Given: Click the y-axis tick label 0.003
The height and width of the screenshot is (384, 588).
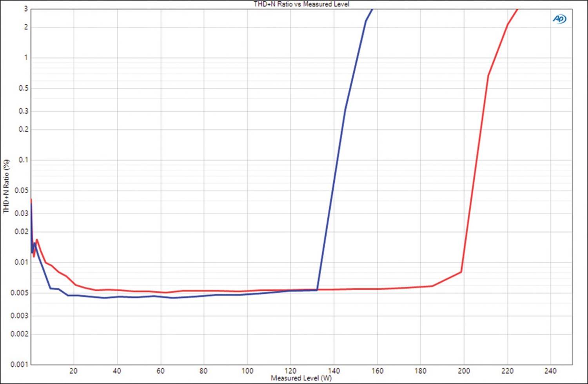Looking at the screenshot, I should [20, 316].
